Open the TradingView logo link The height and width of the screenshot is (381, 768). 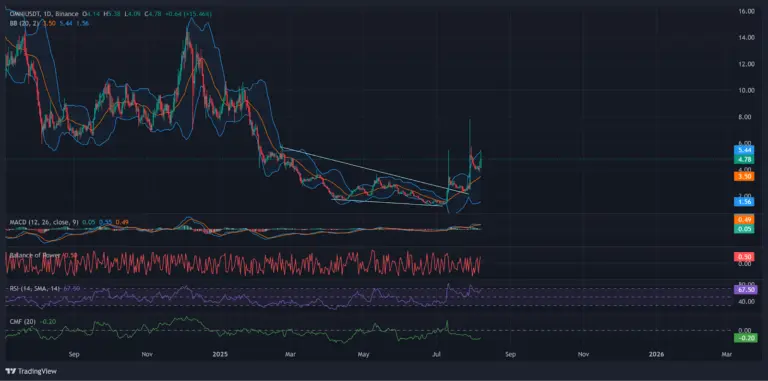[x=31, y=371]
